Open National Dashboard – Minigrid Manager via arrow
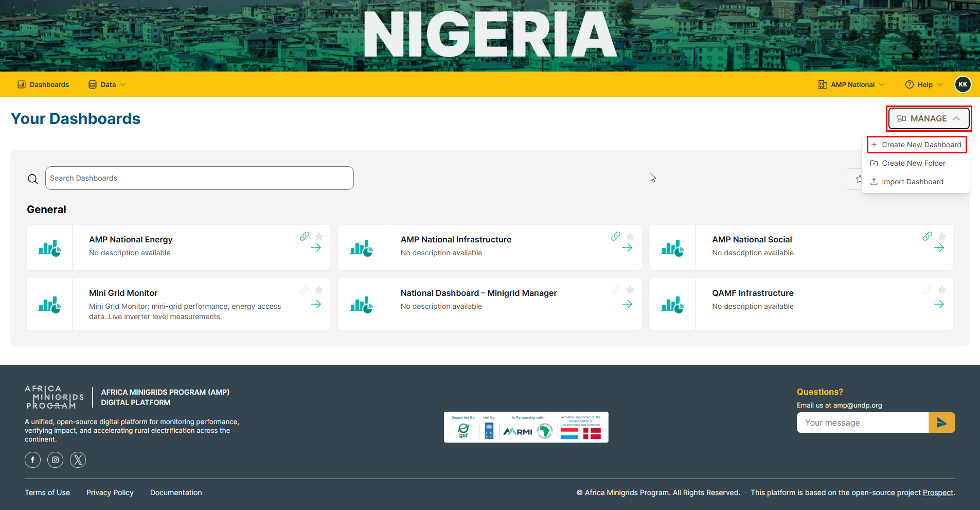Viewport: 980px width, 510px height. click(x=627, y=305)
